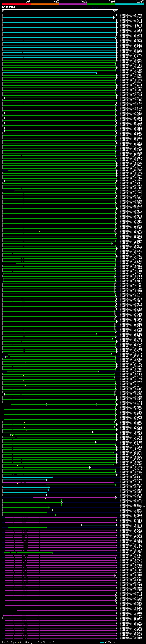Image resolution: width=146 pixels, height=644 pixels.
Task: Select label UniRef100_C5YY71
Action: point(131,98)
